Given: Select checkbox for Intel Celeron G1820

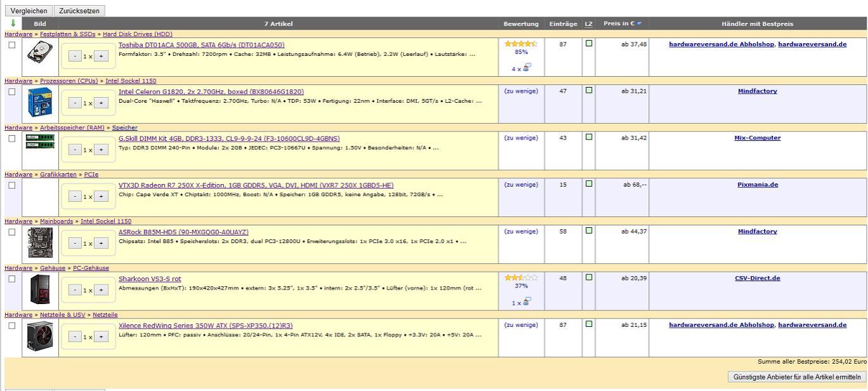Looking at the screenshot, I should [x=11, y=91].
